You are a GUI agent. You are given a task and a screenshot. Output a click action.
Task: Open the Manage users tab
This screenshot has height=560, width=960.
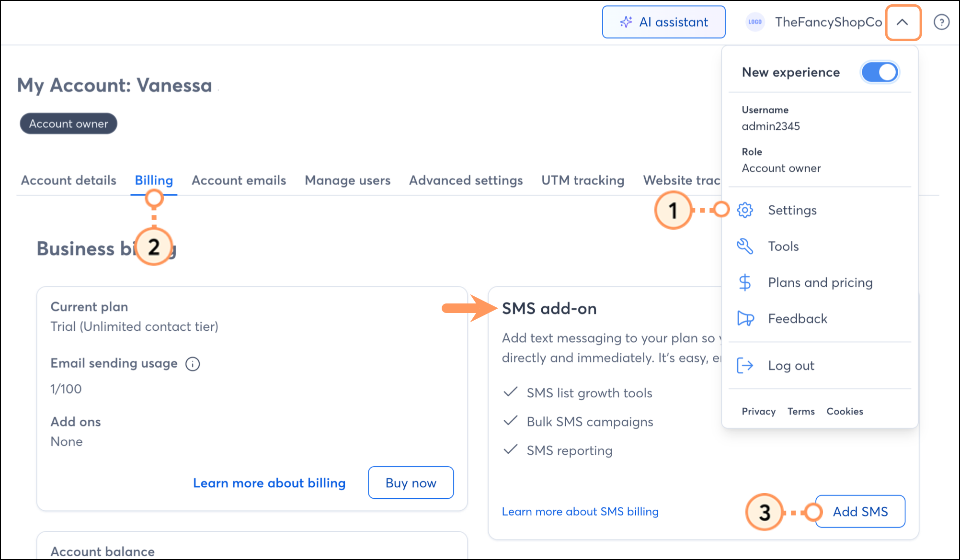coord(347,180)
